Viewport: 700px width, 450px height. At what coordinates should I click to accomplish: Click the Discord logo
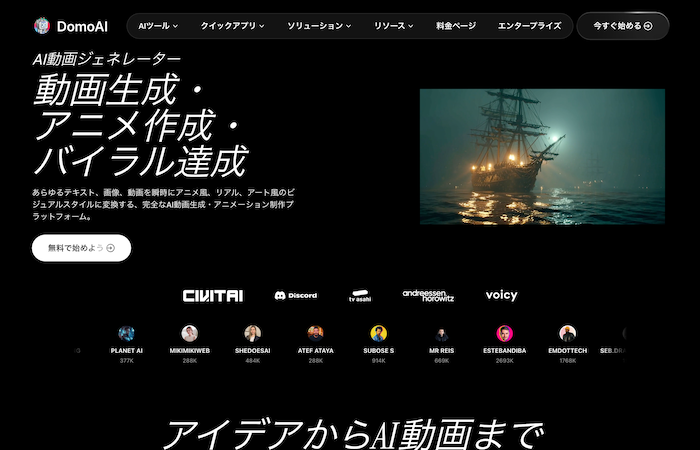(x=296, y=295)
